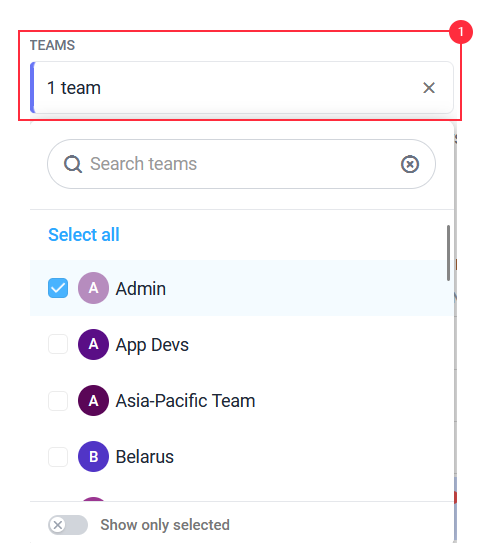Image resolution: width=479 pixels, height=560 pixels.
Task: Click Select all link
Action: pyautogui.click(x=84, y=235)
